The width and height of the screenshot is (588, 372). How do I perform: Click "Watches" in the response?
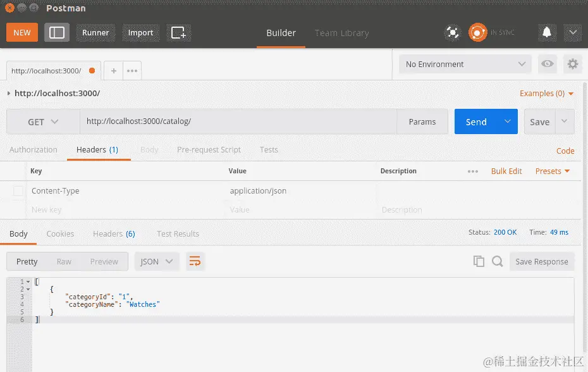point(143,304)
